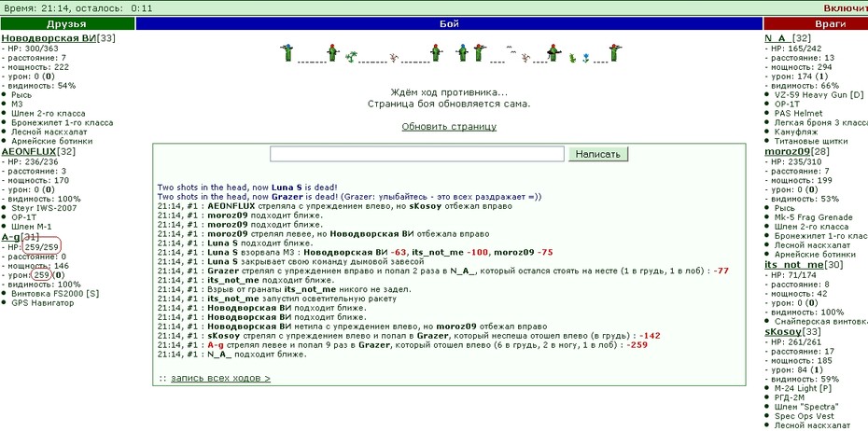Image resolution: width=868 pixels, height=431 pixels.
Task: Click the "Grazer is dead!" message line
Action: [x=349, y=197]
